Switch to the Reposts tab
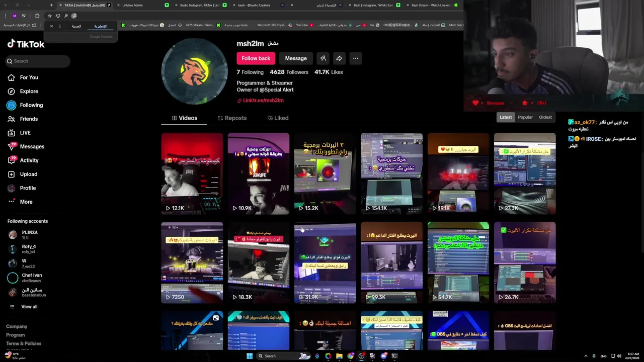Viewport: 644px width, 362px height. click(232, 118)
